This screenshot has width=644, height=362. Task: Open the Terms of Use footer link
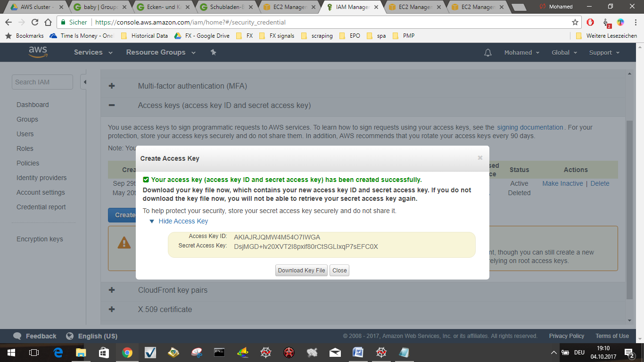click(612, 336)
